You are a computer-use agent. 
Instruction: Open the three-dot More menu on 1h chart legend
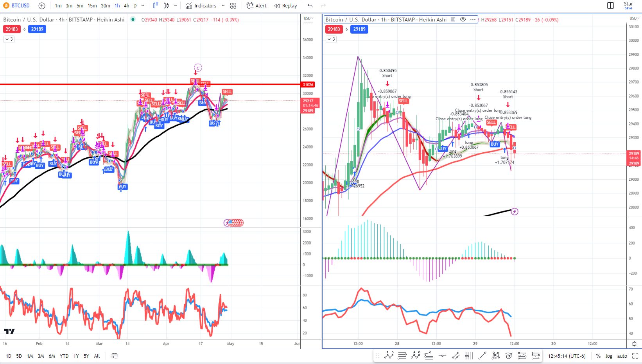click(473, 20)
